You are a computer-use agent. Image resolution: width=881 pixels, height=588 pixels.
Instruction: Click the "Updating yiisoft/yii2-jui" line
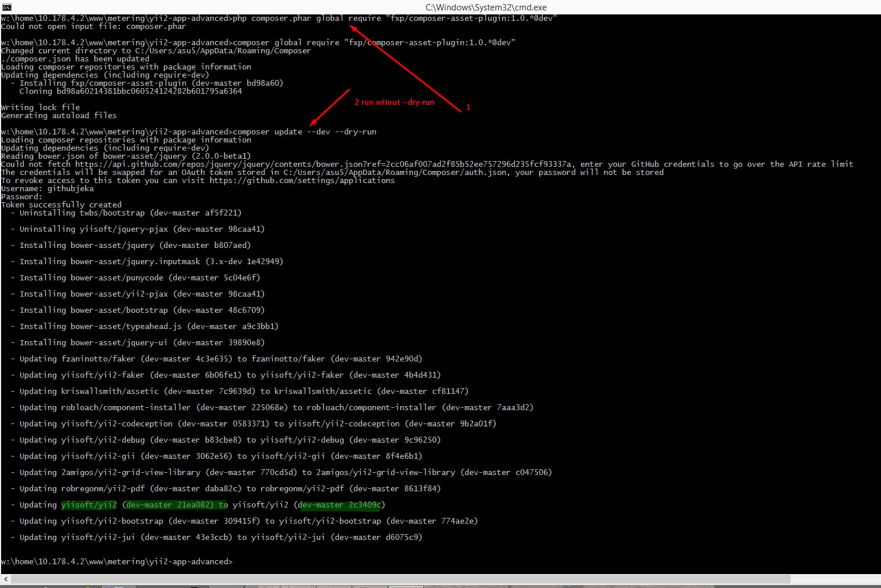[x=221, y=537]
